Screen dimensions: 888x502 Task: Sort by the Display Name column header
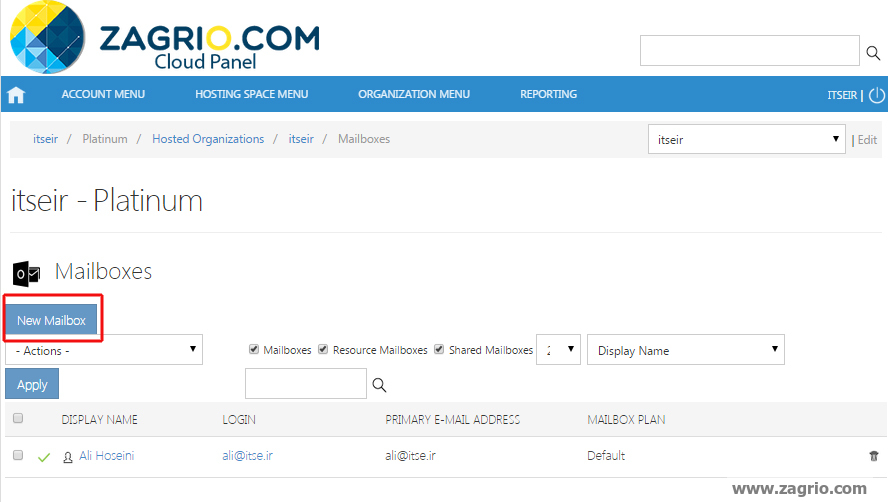coord(100,420)
